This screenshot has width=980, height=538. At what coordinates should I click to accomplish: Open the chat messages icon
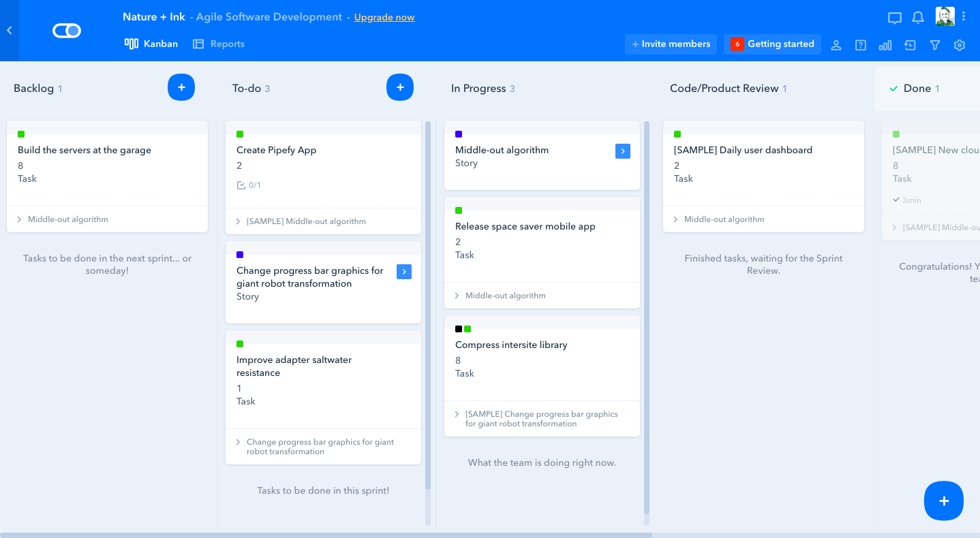[895, 18]
